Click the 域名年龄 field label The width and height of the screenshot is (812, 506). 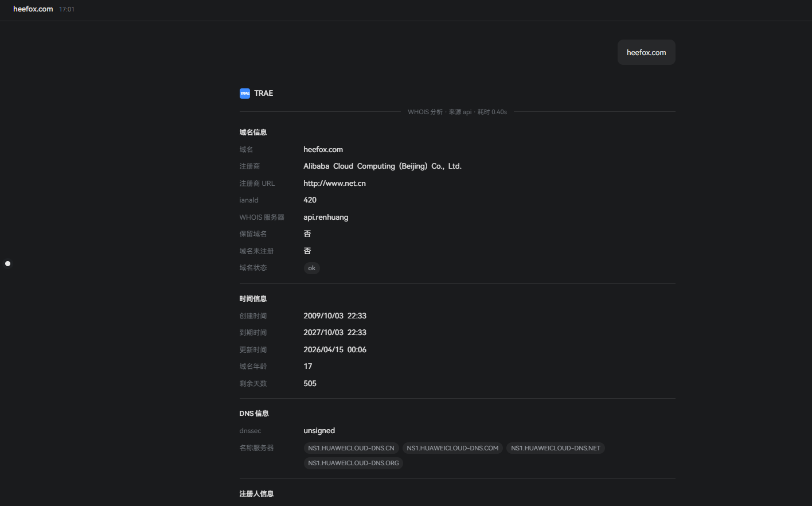coord(253,367)
